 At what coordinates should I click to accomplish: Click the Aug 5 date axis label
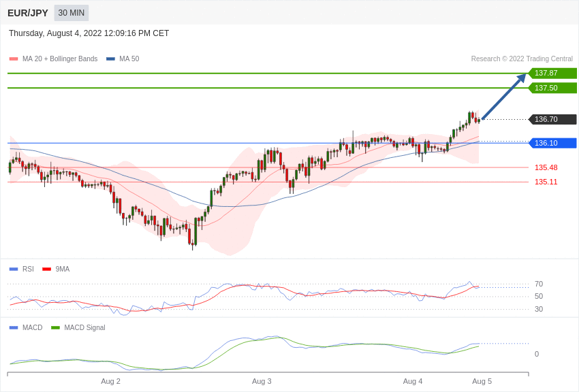pyautogui.click(x=482, y=381)
